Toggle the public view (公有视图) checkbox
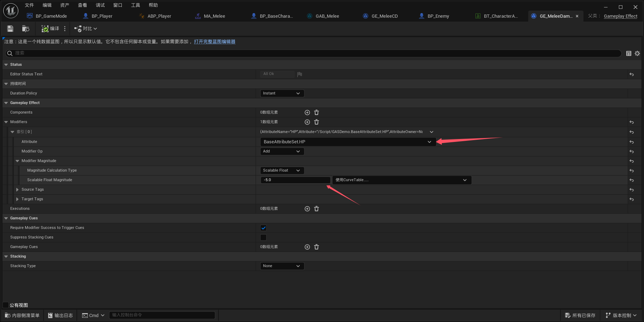The width and height of the screenshot is (644, 322). click(6, 305)
